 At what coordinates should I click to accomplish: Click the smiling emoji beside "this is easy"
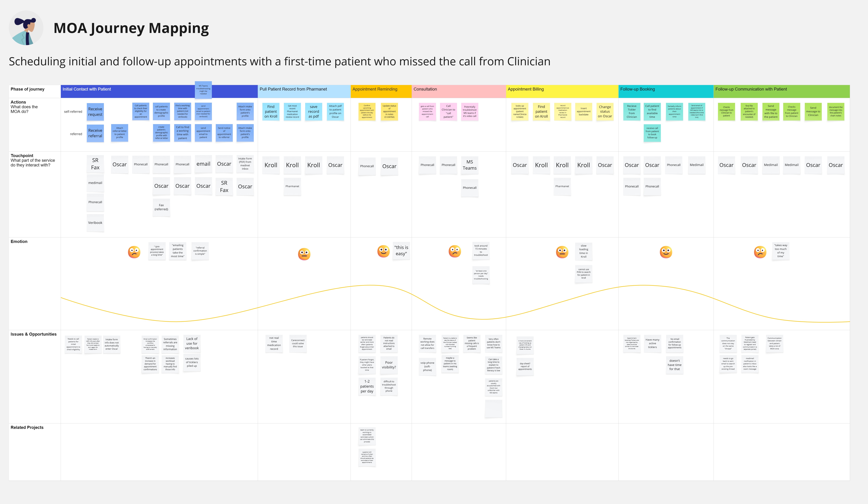click(x=383, y=251)
